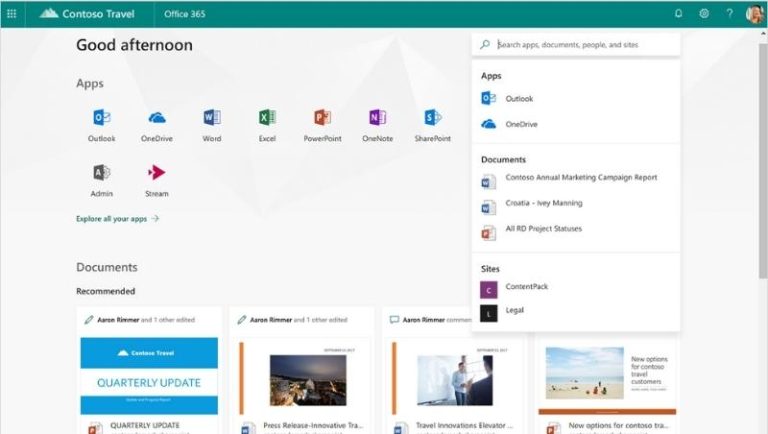Open the OneDrive app icon
The image size is (768, 434).
[156, 118]
